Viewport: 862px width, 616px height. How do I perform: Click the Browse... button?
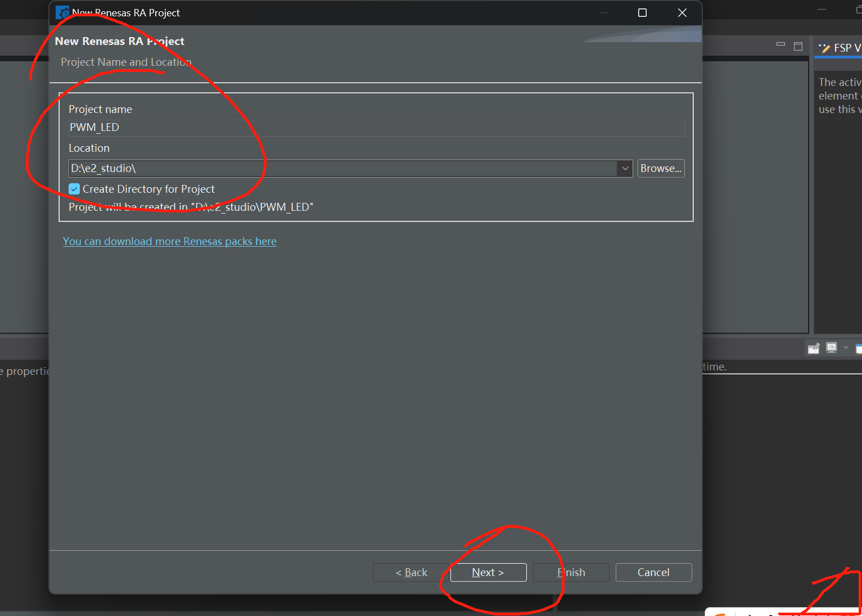661,169
